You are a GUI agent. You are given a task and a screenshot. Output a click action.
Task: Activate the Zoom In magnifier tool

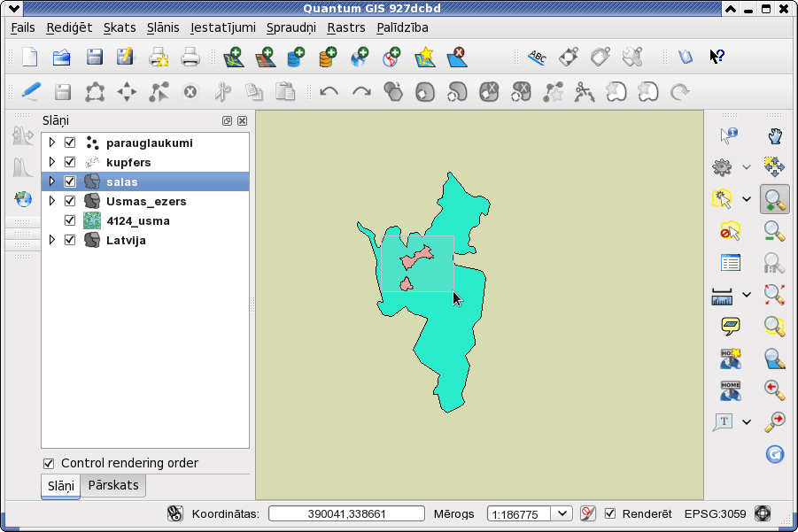(775, 199)
